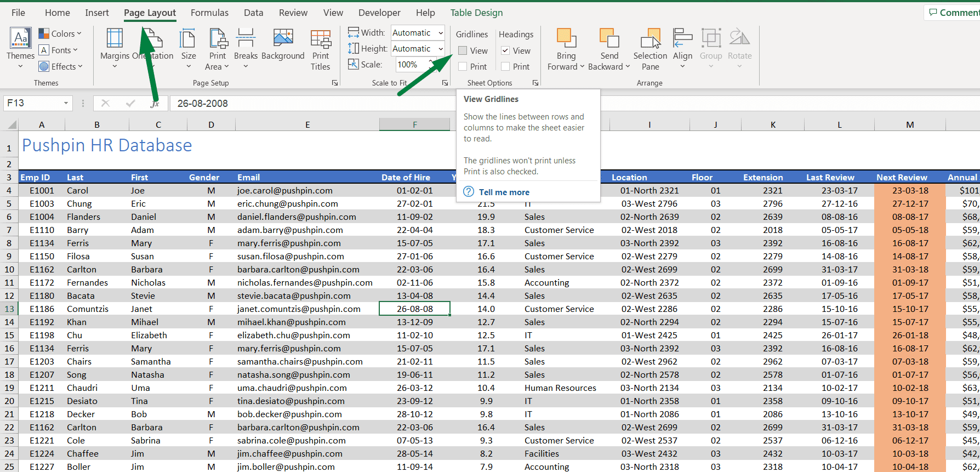Open the File tab

pos(18,12)
